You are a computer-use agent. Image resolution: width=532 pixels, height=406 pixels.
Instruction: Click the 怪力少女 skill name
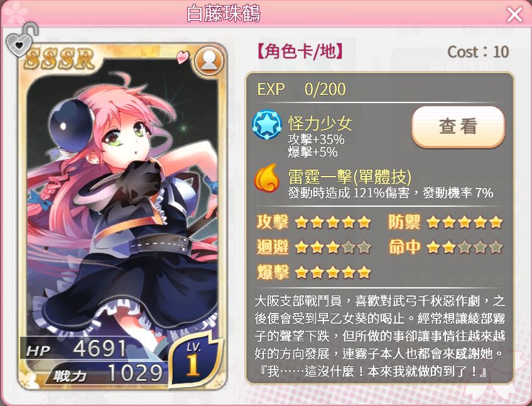(x=320, y=124)
